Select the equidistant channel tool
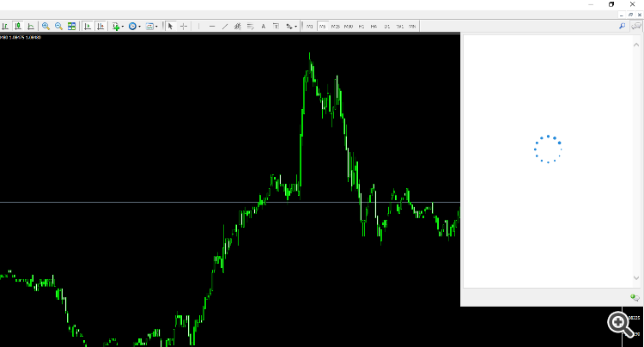 237,27
